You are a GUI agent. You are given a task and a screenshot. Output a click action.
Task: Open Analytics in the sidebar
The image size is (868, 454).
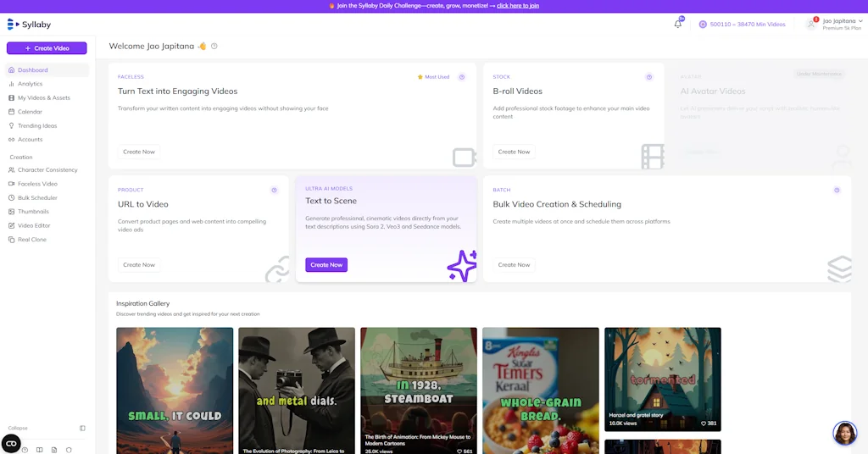31,84
